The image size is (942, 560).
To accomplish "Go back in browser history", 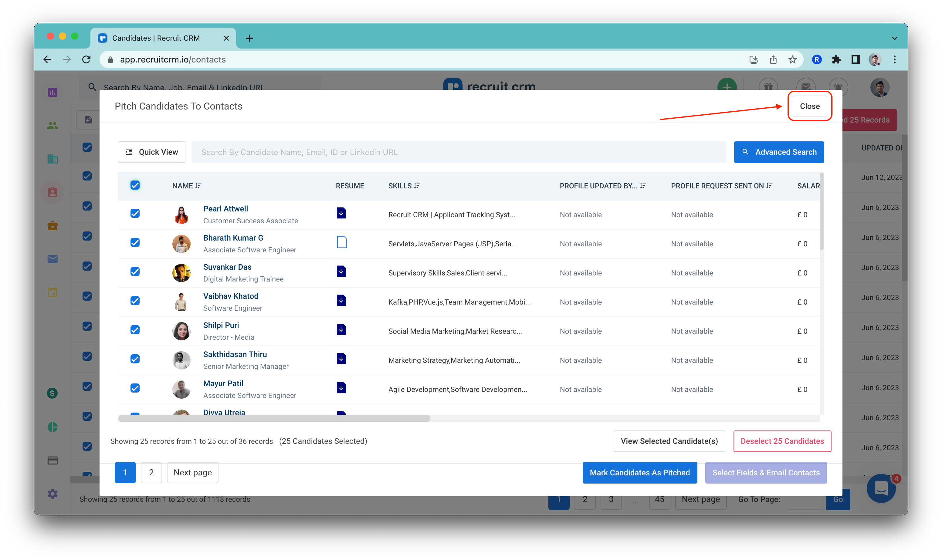I will (48, 60).
